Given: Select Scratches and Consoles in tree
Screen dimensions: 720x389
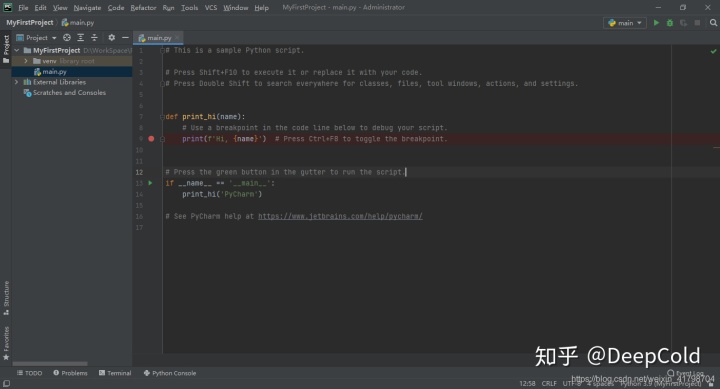Looking at the screenshot, I should (x=64, y=92).
